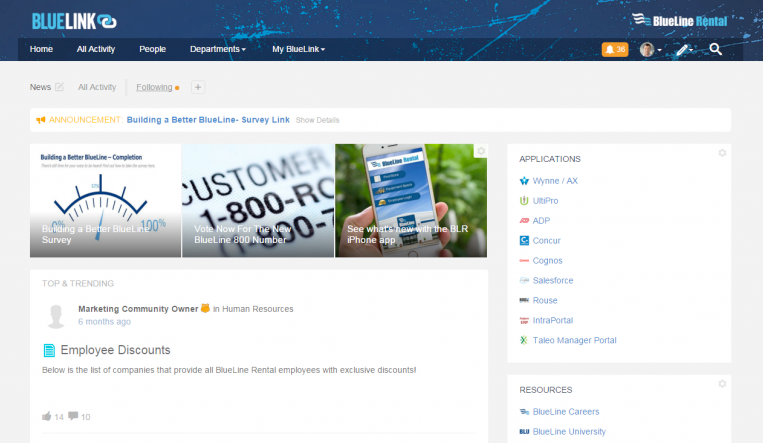
Task: Click the BlueLink logo
Action: point(74,21)
